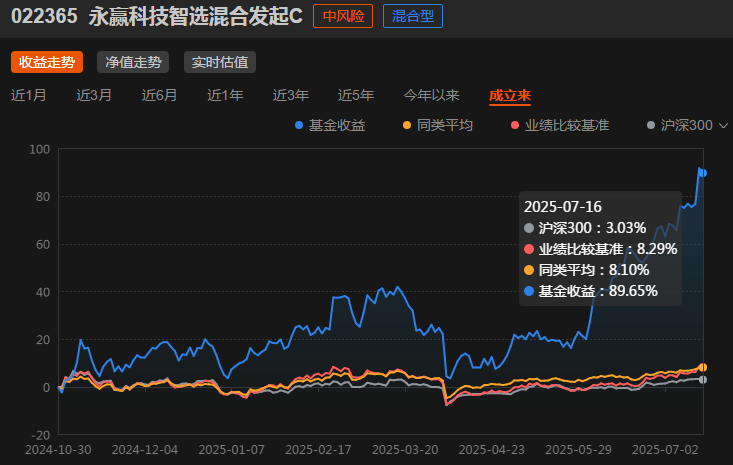This screenshot has width=733, height=465.
Task: Select the 成立来 time range
Action: 510,95
